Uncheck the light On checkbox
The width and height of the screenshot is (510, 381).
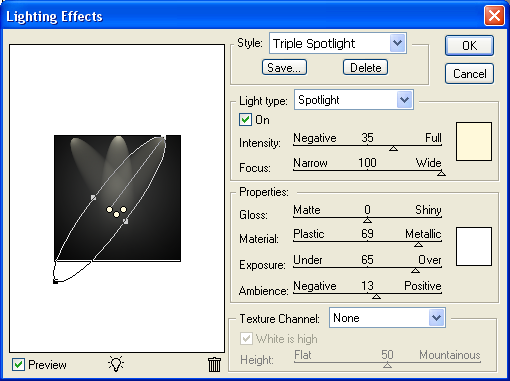tap(245, 119)
